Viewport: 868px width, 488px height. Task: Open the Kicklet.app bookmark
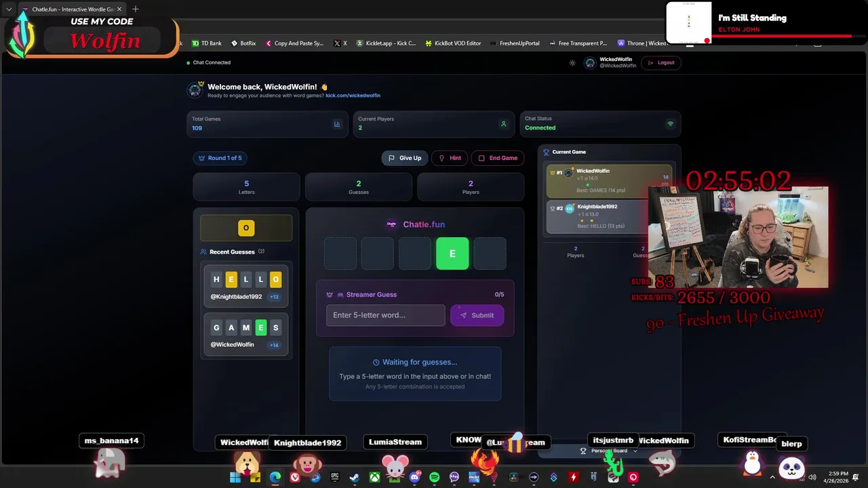[x=385, y=43]
